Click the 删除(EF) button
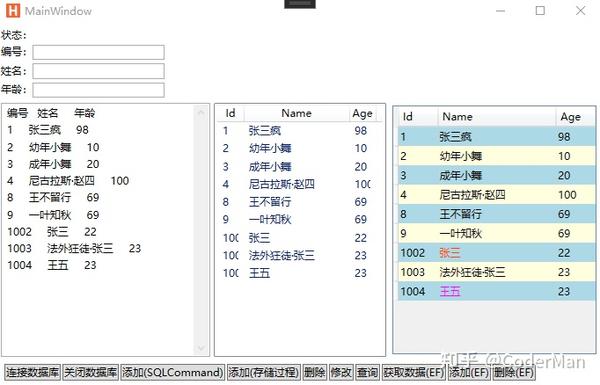 coord(513,372)
